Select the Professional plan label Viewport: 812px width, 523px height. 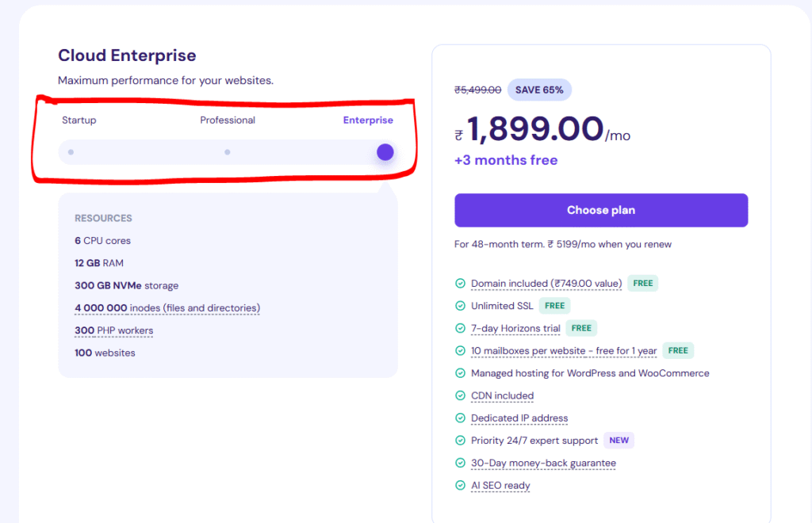(228, 120)
